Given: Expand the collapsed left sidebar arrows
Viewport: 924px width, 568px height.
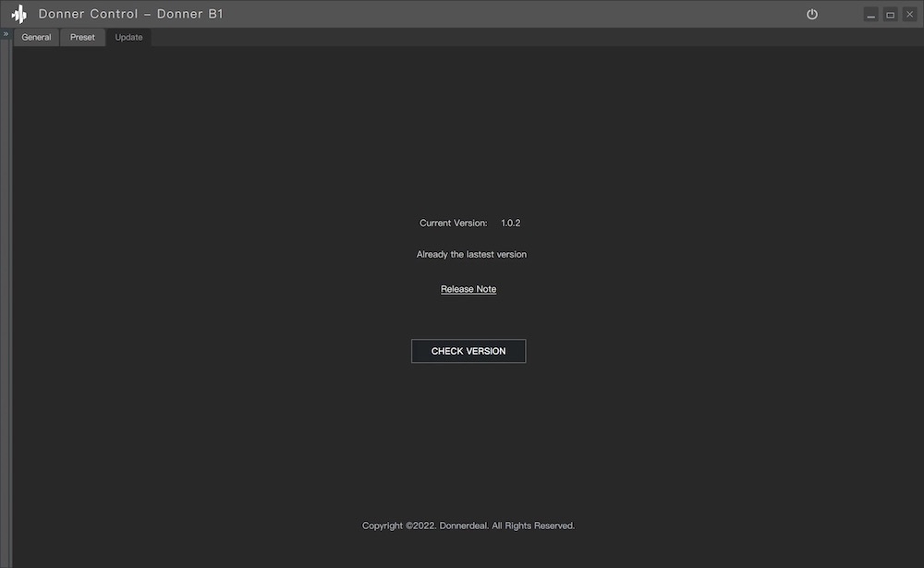Looking at the screenshot, I should [x=6, y=34].
